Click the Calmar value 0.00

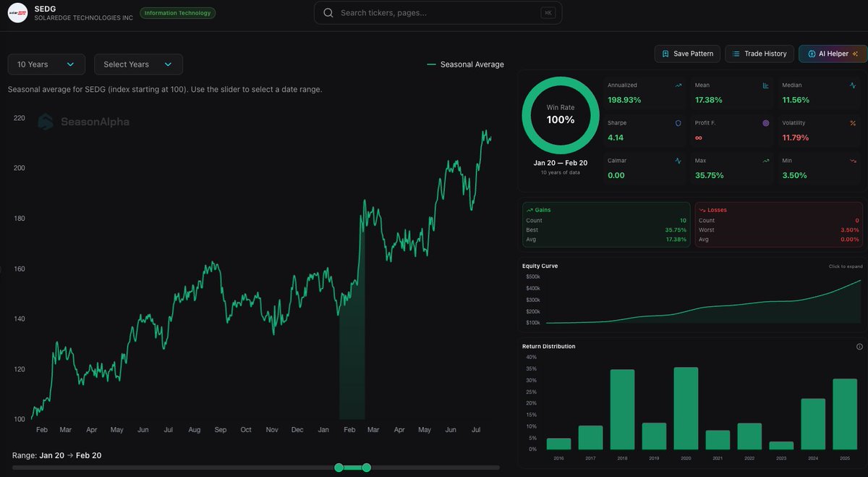616,175
